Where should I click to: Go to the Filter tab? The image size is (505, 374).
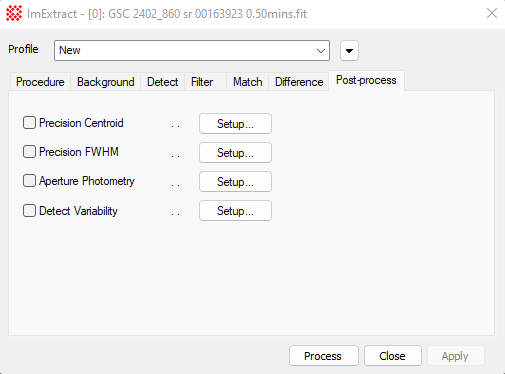pos(202,82)
